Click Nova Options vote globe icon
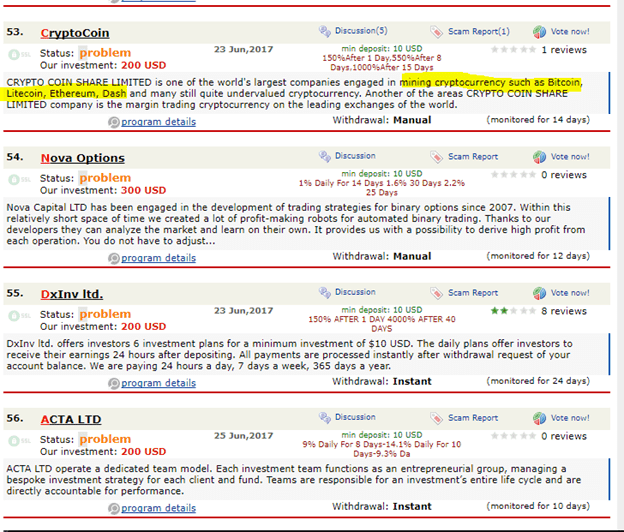 [x=539, y=157]
